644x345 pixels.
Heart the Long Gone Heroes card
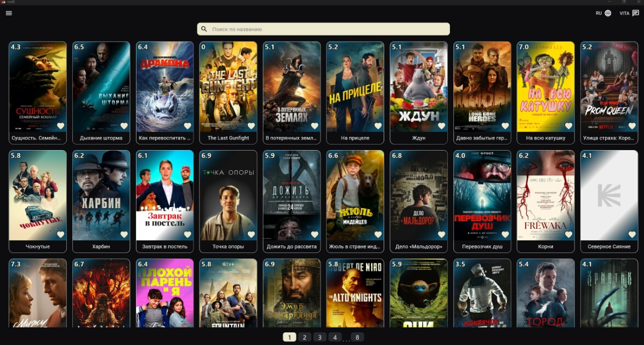[x=505, y=126]
